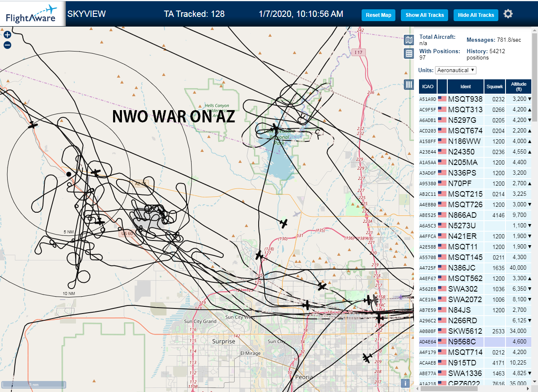Screen dimensions: 538x392
Task: Click the US 60 highway shield
Action: point(127,233)
